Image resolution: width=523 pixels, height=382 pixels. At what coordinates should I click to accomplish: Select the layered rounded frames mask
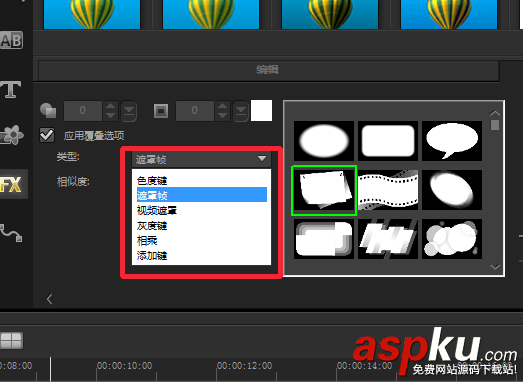click(324, 239)
